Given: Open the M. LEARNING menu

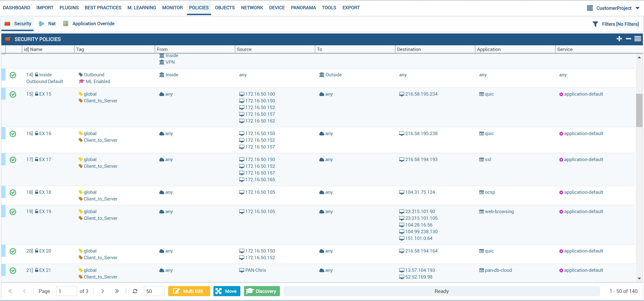Looking at the screenshot, I should click(x=142, y=8).
